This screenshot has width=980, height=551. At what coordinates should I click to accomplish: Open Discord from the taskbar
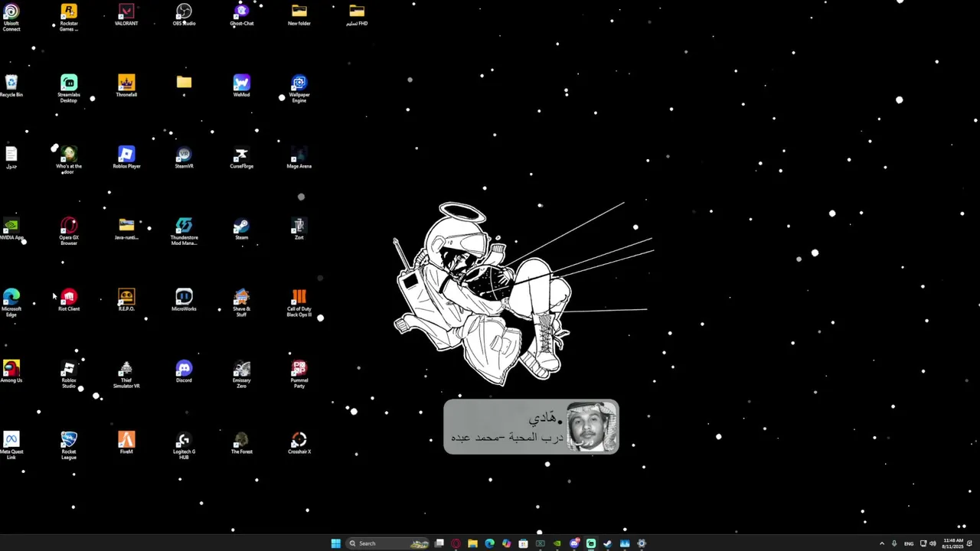pos(574,543)
